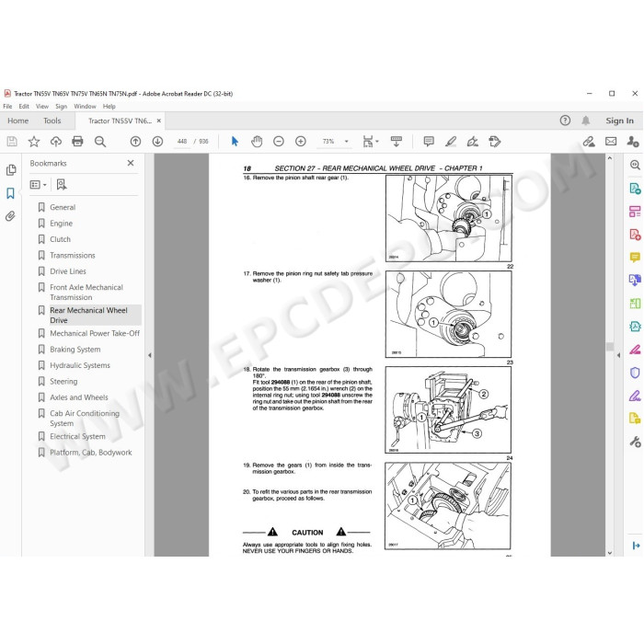
Task: Open the Window menu
Action: tap(85, 107)
